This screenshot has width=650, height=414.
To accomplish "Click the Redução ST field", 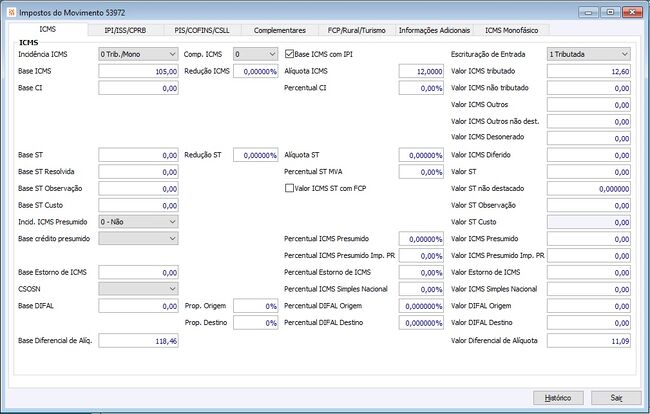I will click(255, 155).
